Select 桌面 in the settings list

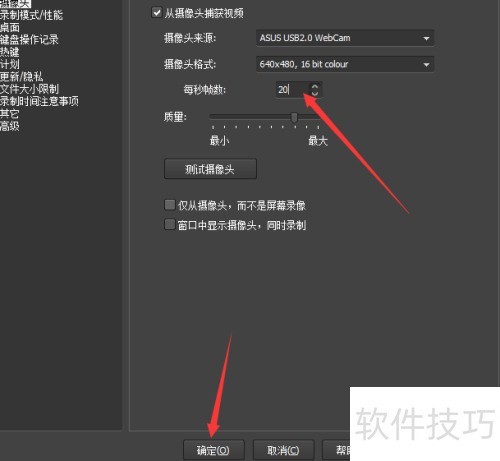10,27
